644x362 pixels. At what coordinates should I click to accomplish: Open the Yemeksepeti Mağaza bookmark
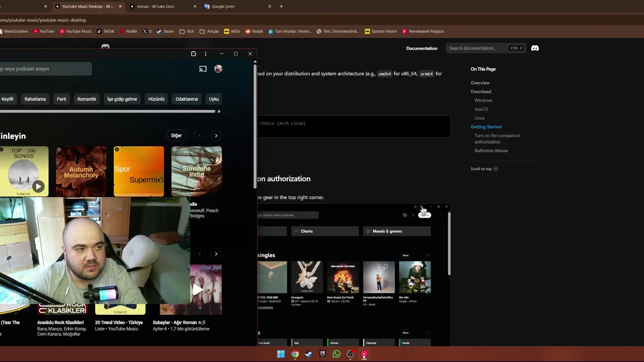(423, 31)
